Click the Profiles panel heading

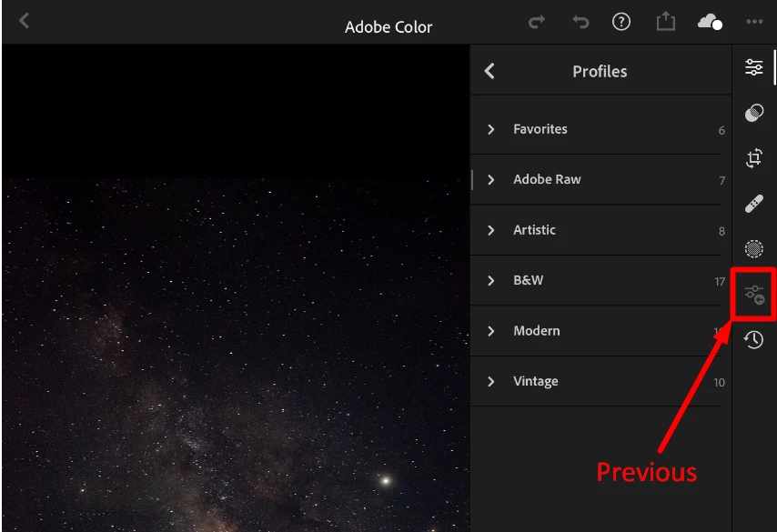coord(600,71)
